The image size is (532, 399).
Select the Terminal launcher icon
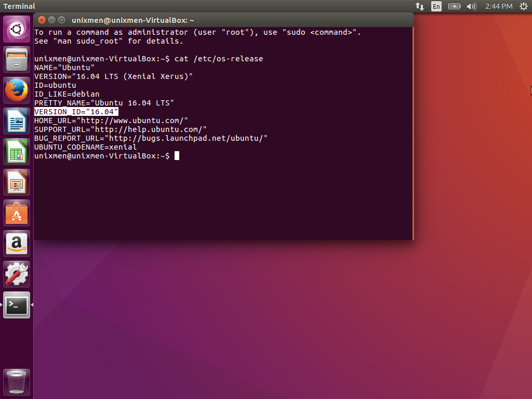pos(17,305)
